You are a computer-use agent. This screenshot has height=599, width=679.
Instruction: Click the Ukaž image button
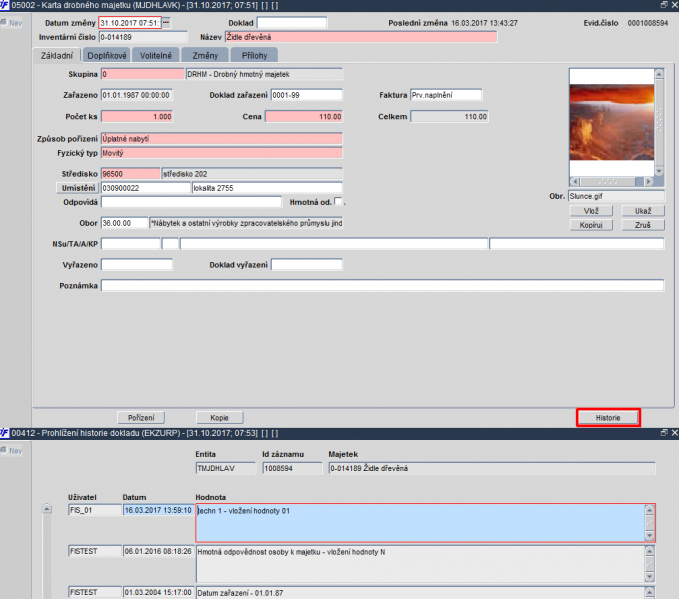(x=643, y=211)
